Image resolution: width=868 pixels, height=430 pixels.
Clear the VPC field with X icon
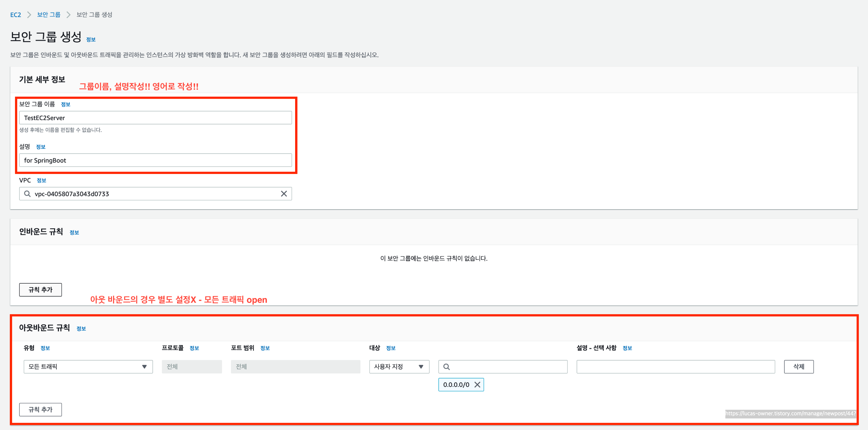click(x=284, y=194)
